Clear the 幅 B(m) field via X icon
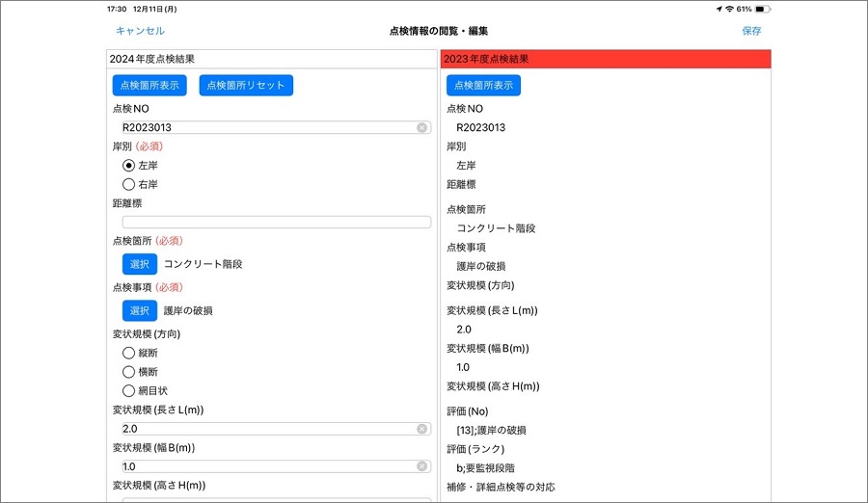 pyautogui.click(x=421, y=466)
